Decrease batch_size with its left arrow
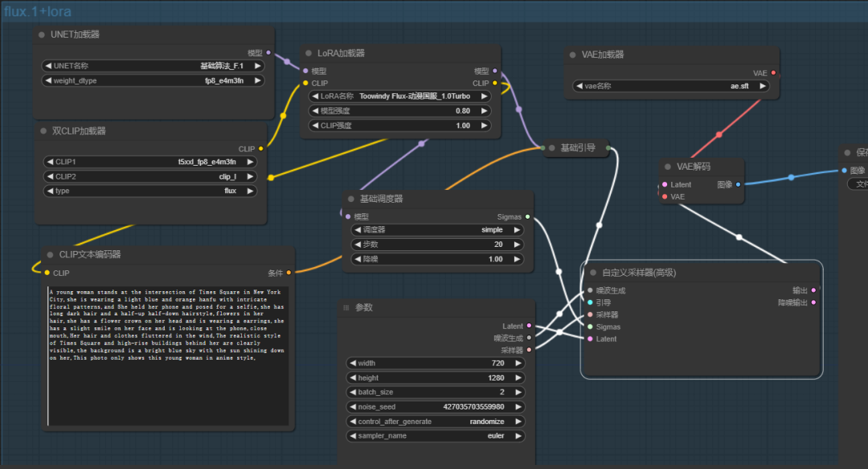868x469 pixels. [353, 392]
